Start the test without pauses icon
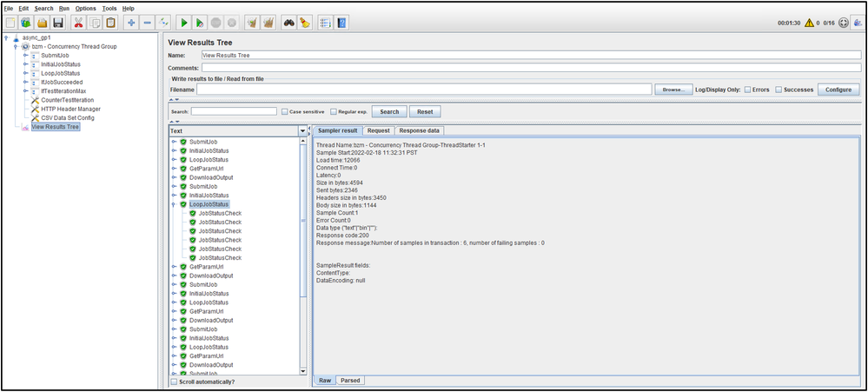This screenshot has width=868, height=392. point(200,23)
